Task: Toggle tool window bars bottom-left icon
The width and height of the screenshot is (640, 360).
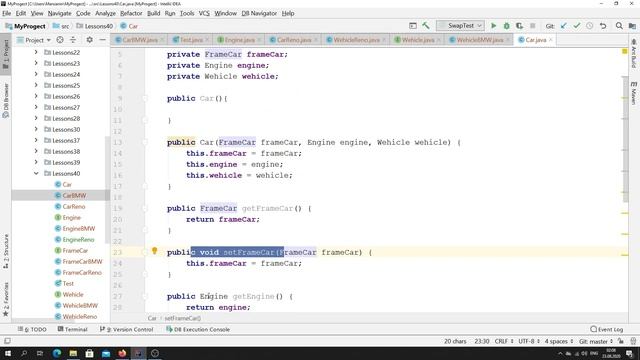Action: pyautogui.click(x=7, y=341)
